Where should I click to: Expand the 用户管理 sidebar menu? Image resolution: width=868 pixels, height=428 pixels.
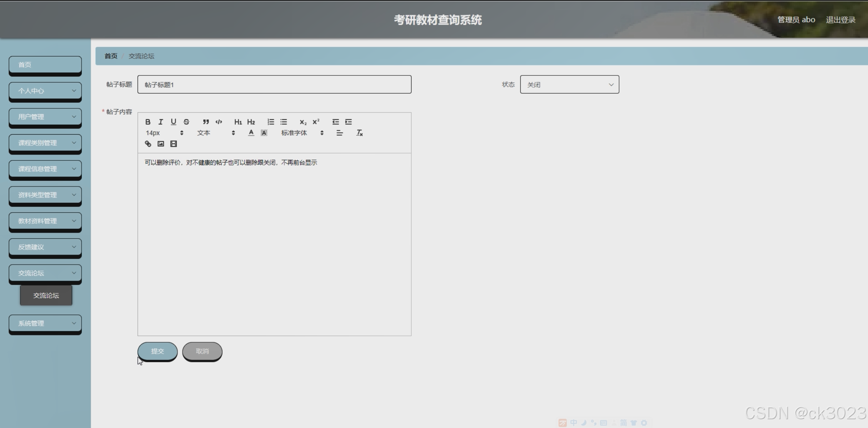tap(45, 117)
